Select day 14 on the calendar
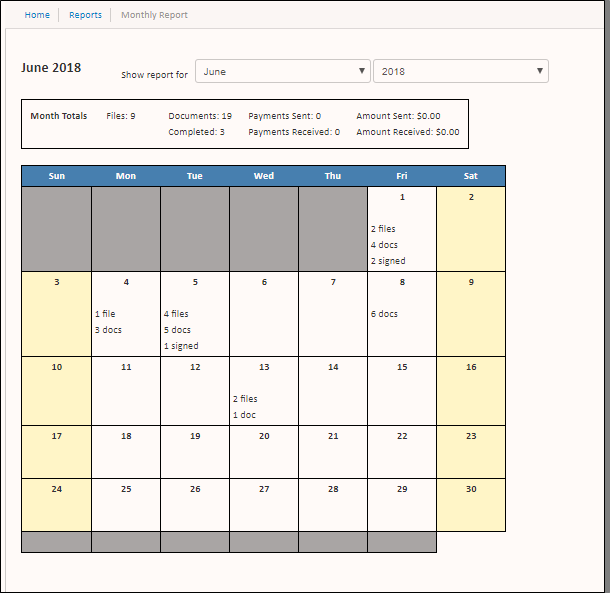This screenshot has width=610, height=593. click(333, 391)
